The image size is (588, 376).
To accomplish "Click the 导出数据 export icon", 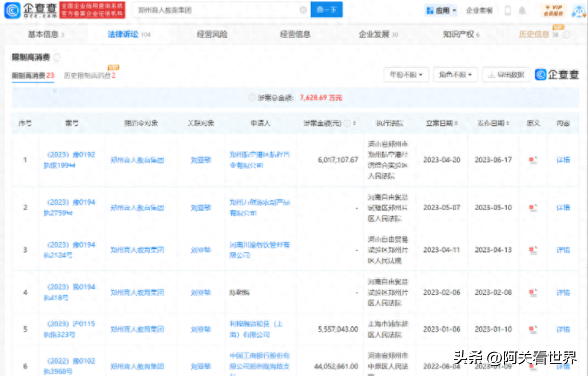I will tap(506, 75).
